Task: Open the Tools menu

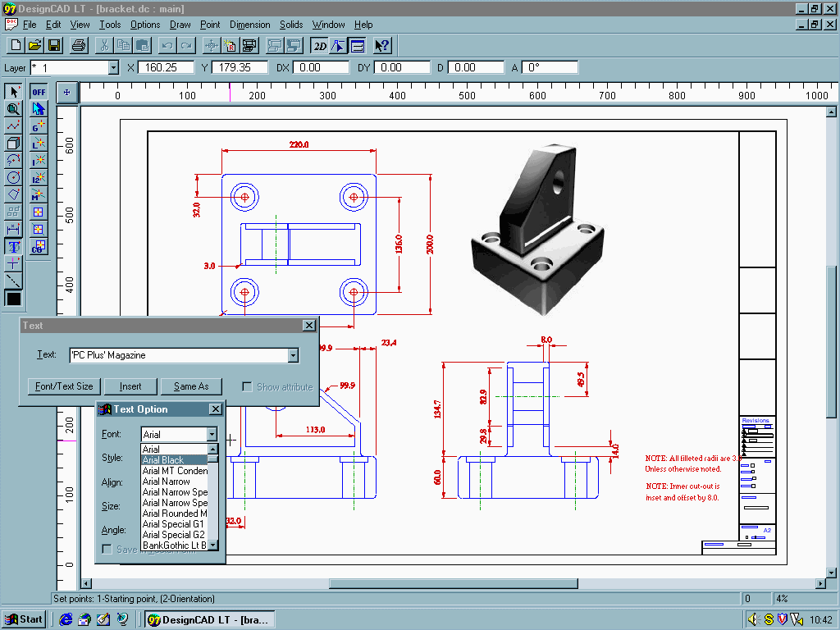Action: pos(110,25)
